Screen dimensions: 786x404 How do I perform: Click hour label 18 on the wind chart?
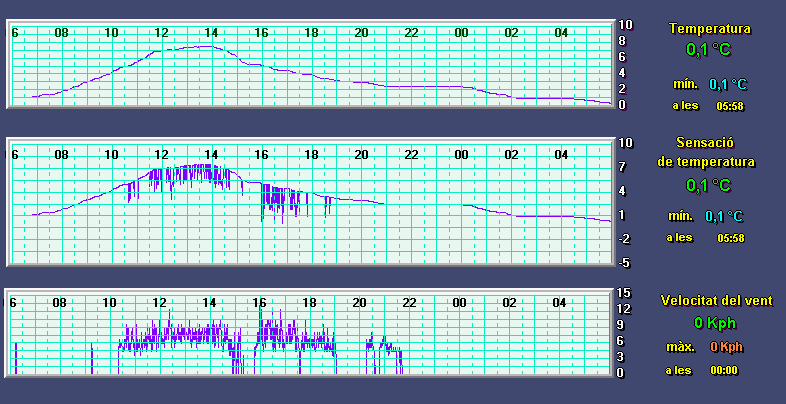(x=309, y=303)
